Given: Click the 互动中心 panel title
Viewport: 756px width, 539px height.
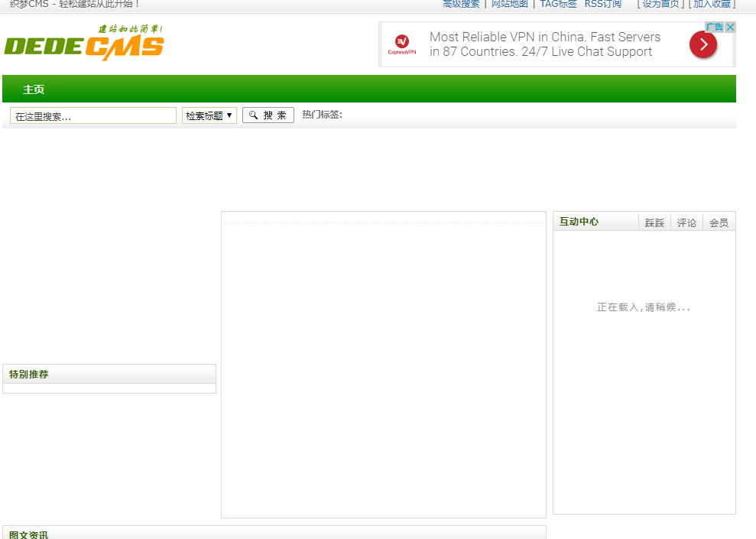Looking at the screenshot, I should 579,222.
